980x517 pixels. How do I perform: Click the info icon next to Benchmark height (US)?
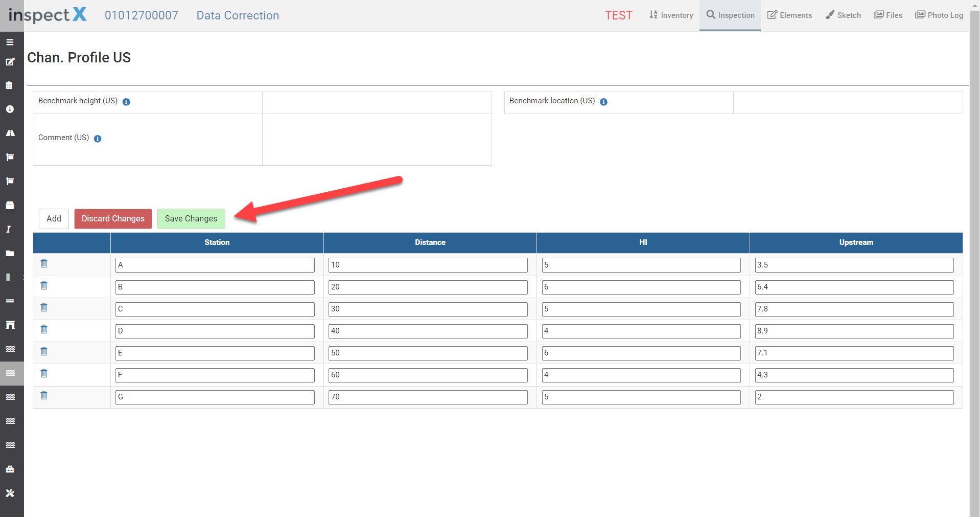point(126,102)
